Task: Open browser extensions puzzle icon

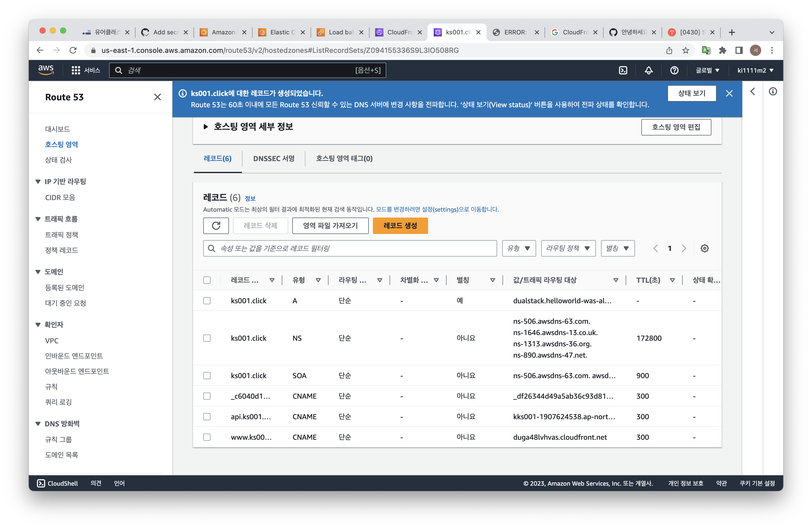Action: pos(722,51)
